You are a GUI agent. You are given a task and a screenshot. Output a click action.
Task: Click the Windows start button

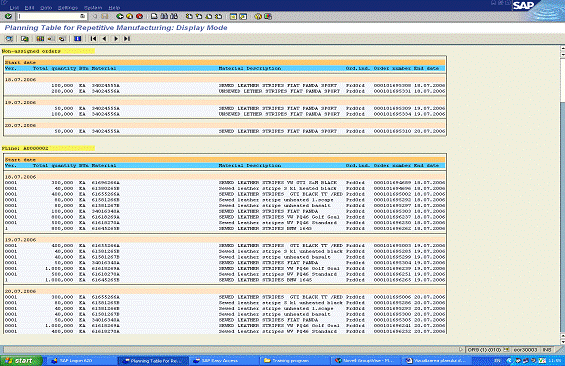point(21,361)
